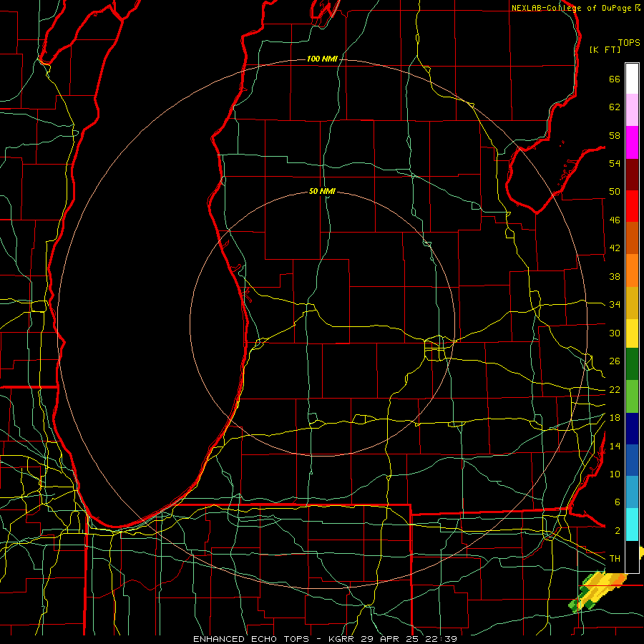Click the 'ENHANCED ECHO TOPS' product title

(x=250, y=639)
